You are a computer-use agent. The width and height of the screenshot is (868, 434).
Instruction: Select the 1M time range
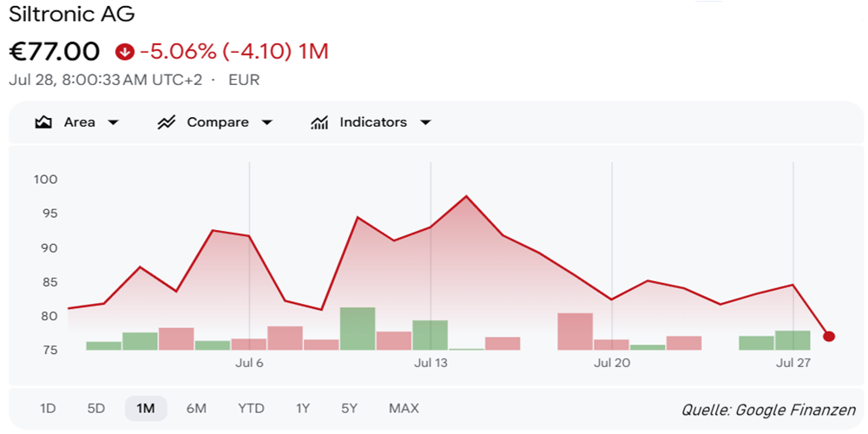(146, 409)
